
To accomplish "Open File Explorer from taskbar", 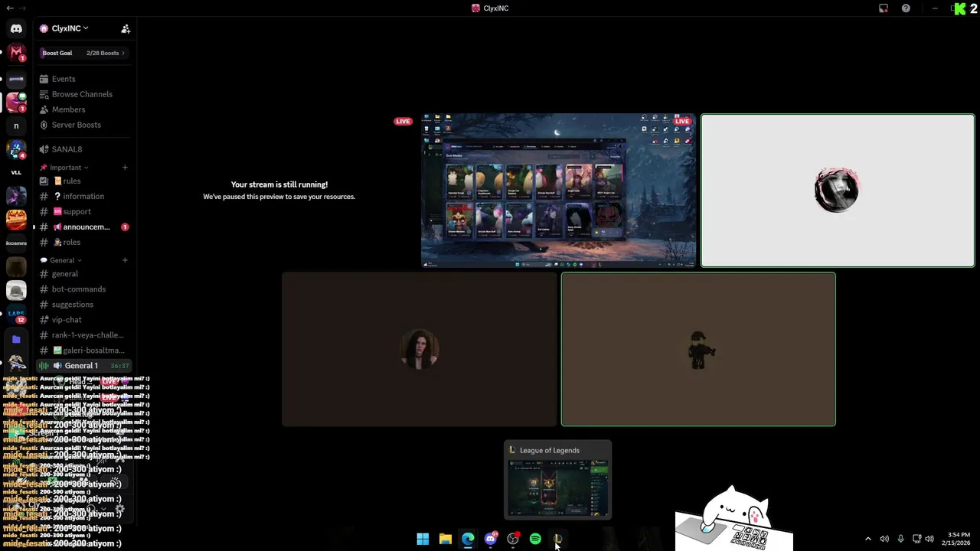I will pyautogui.click(x=445, y=539).
